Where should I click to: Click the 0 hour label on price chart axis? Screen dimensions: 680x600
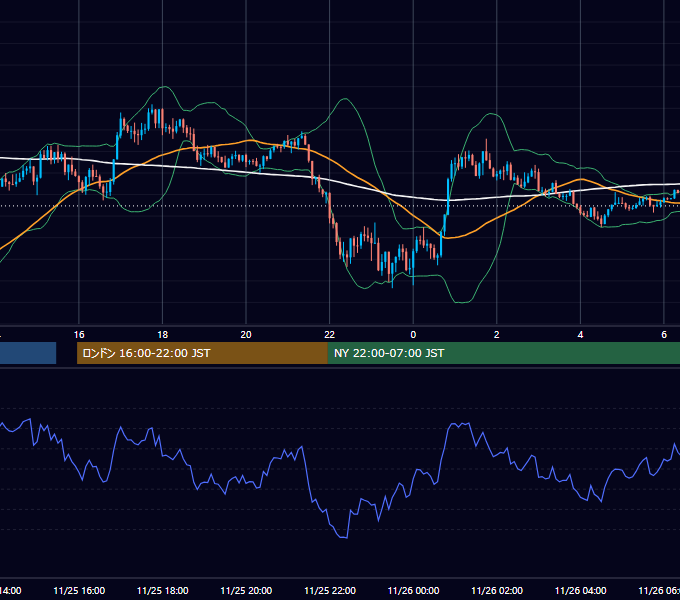[x=413, y=335]
